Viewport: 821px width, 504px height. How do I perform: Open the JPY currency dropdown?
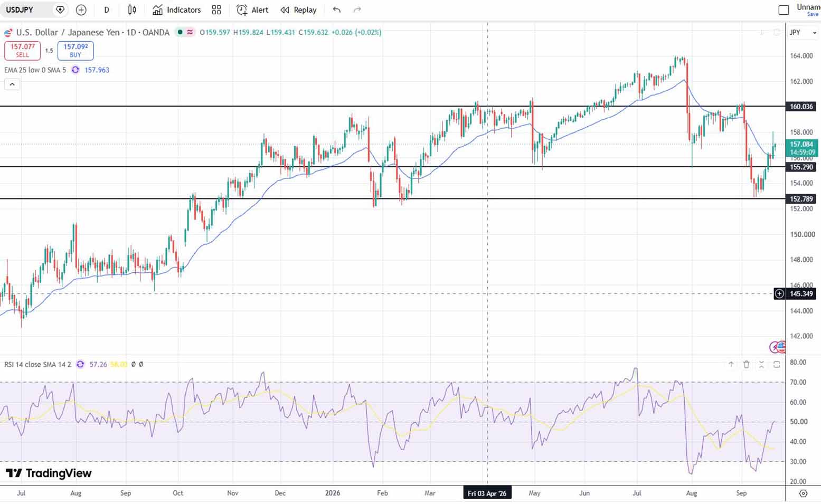pos(803,33)
